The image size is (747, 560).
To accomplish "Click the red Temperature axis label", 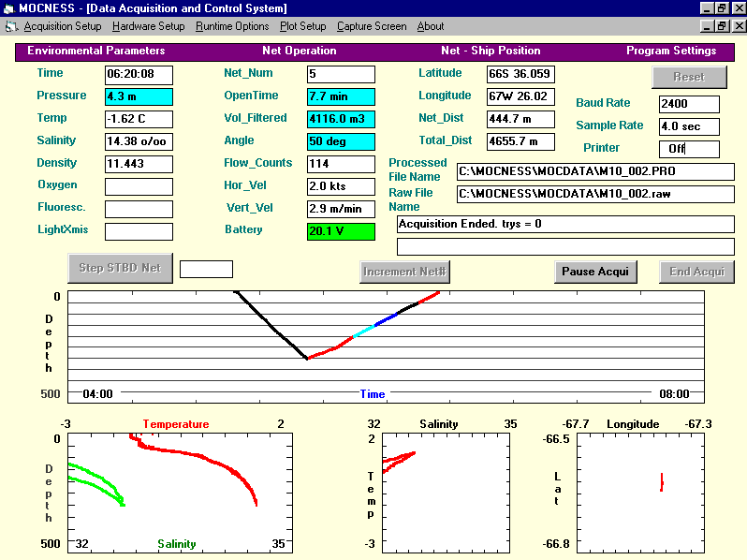I will (176, 424).
